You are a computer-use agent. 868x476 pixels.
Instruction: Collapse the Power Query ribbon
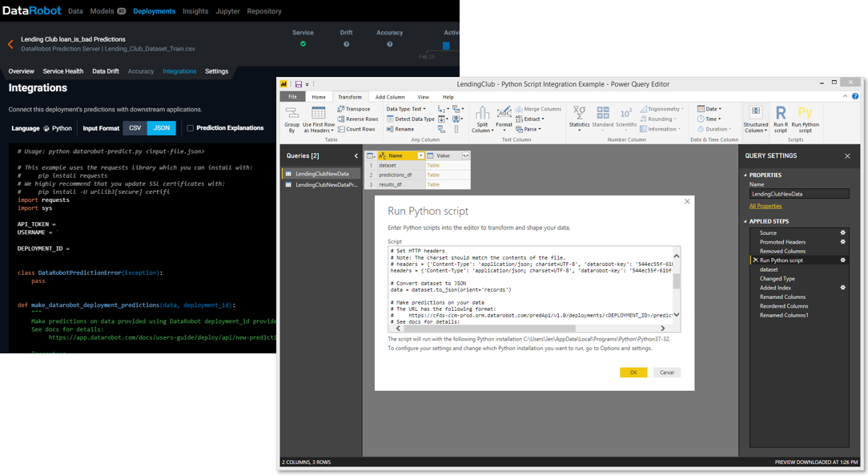coord(845,96)
